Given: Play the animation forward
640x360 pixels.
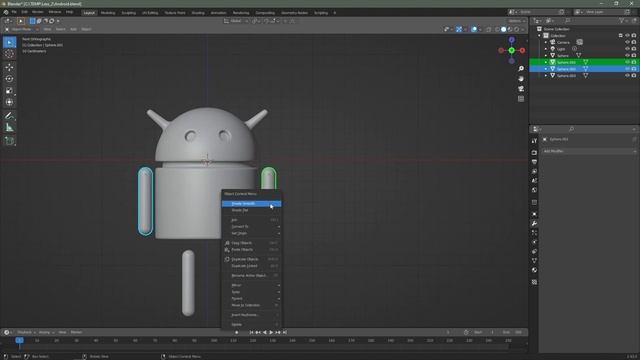Looking at the screenshot, I should pos(271,332).
